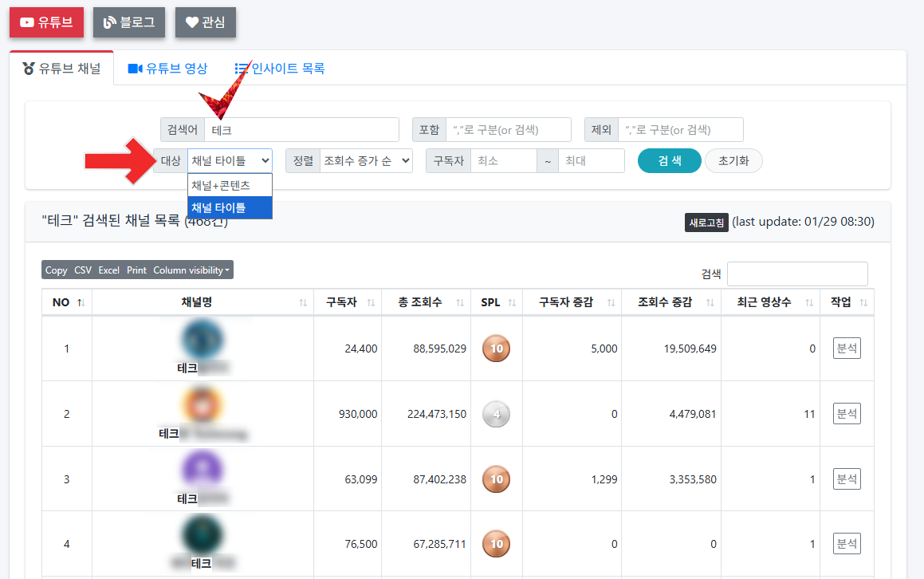Click the SPL level 4 badge in row 2
The image size is (924, 579).
[x=495, y=414]
